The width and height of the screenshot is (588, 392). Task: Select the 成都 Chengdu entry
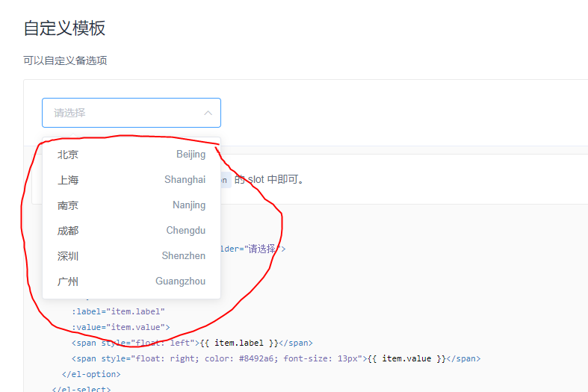(131, 231)
